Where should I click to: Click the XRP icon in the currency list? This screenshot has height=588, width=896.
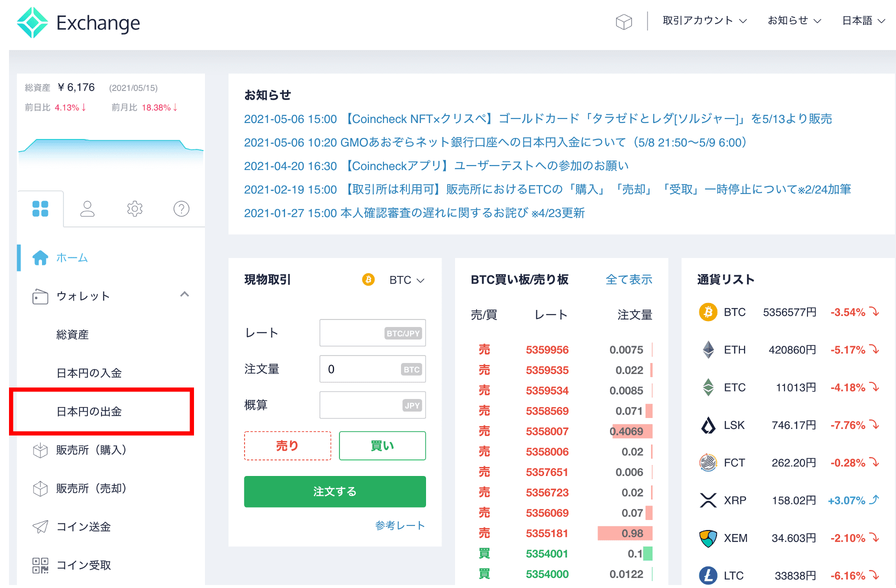click(x=708, y=499)
